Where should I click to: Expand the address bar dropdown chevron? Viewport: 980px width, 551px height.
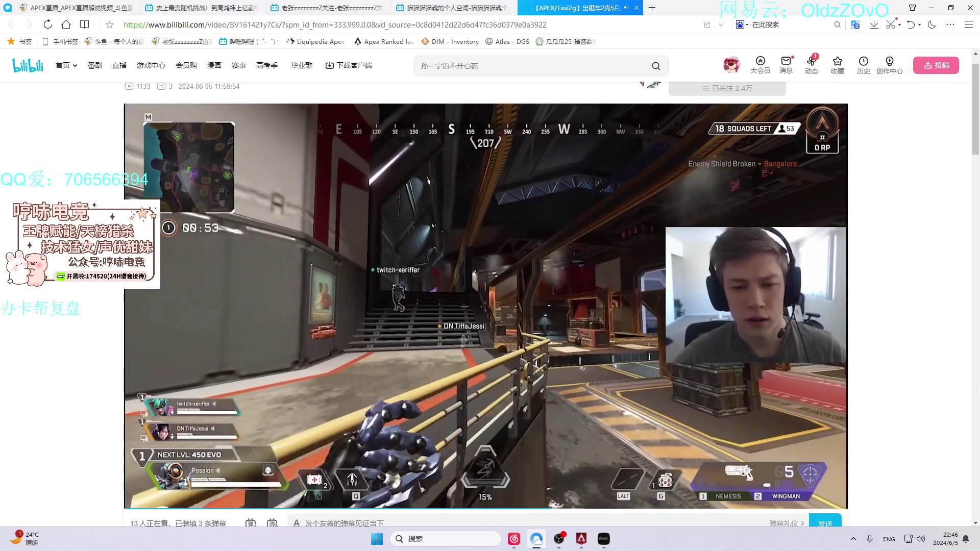pyautogui.click(x=721, y=24)
